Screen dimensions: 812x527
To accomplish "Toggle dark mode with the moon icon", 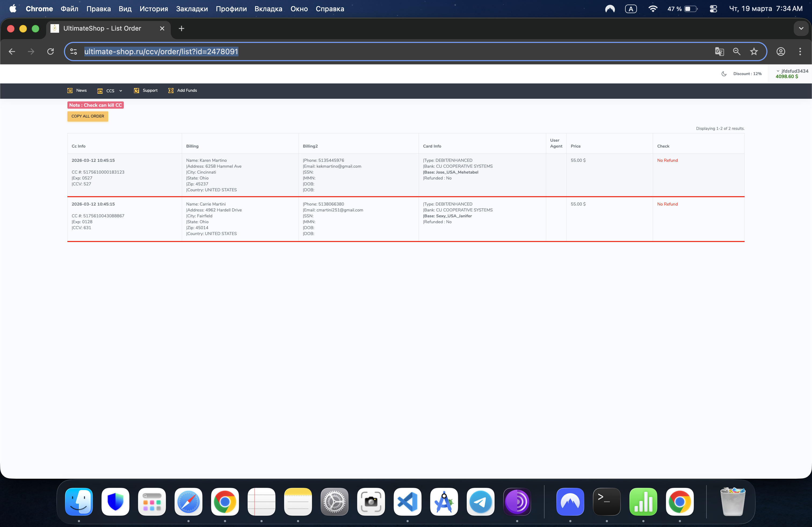I will pyautogui.click(x=724, y=74).
